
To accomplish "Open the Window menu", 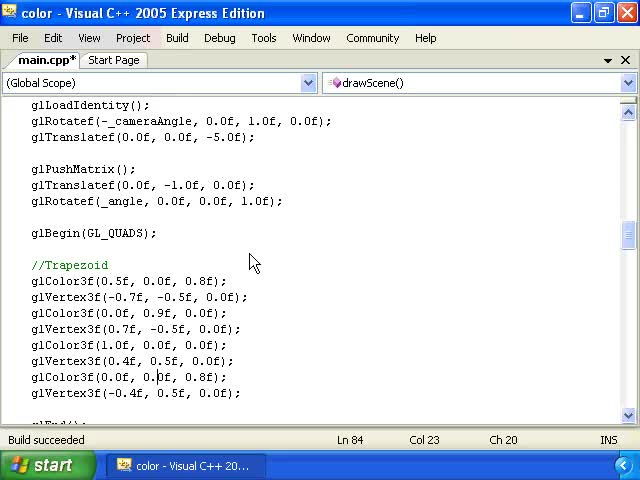I will [311, 38].
